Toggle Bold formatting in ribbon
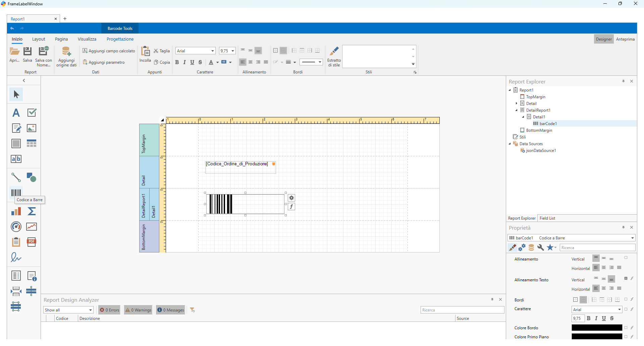This screenshot has width=644, height=346. tap(177, 62)
